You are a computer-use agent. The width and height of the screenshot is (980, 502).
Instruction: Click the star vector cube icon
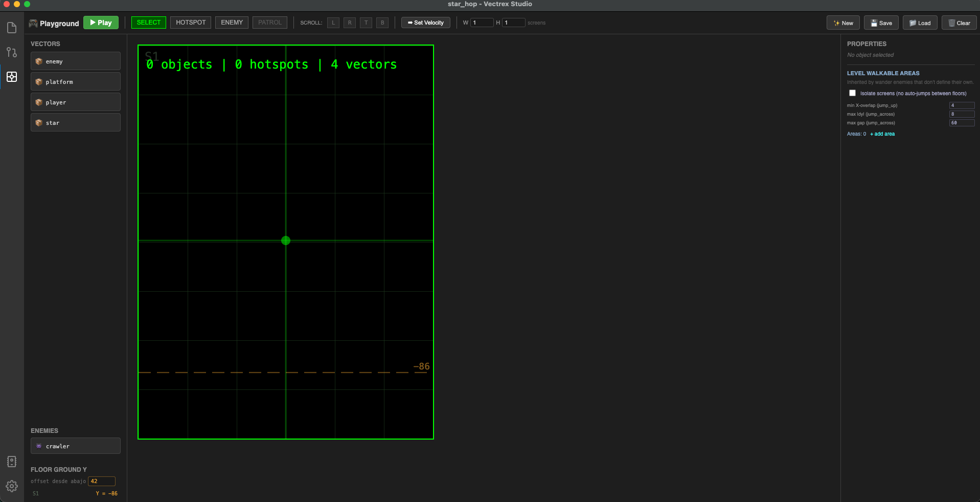(39, 123)
